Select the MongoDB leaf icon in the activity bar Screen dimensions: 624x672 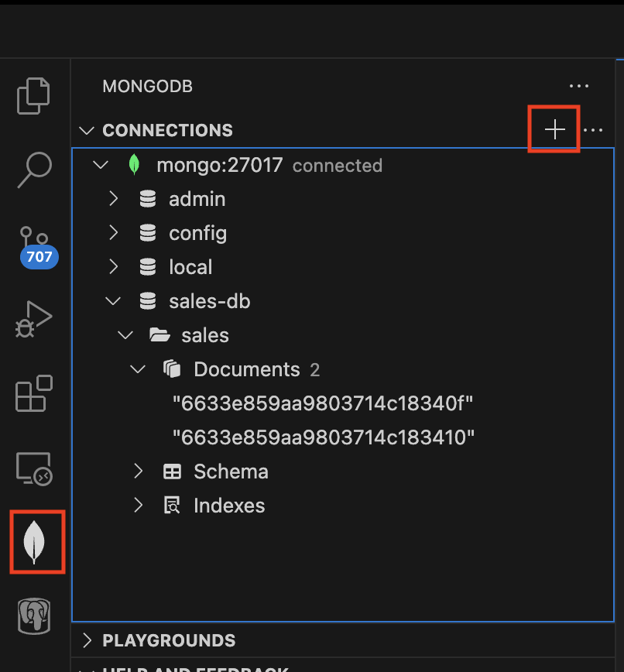34,542
